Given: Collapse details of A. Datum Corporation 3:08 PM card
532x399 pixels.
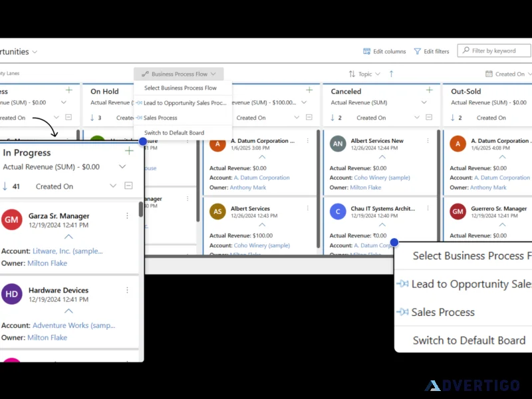Looking at the screenshot, I should click(262, 157).
